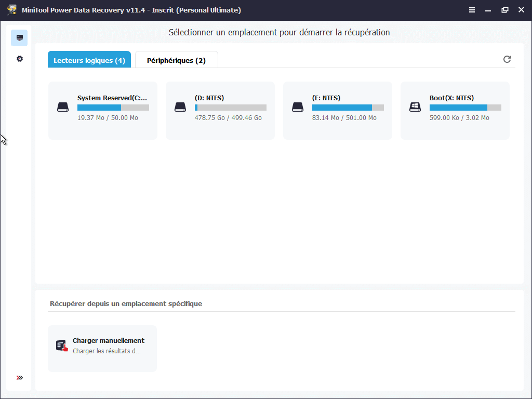Switch to Lecteurs logiques tab

coord(89,60)
